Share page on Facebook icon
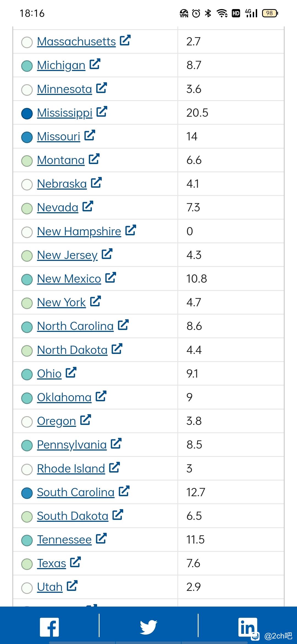 50,627
